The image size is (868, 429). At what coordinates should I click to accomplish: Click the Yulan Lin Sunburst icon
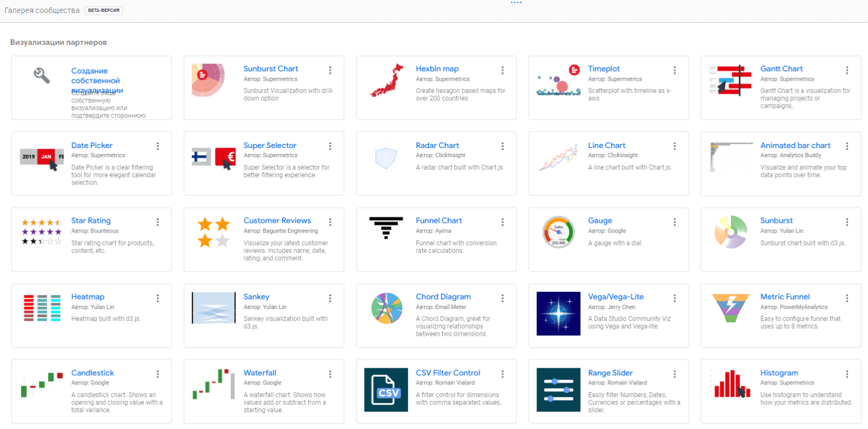tap(731, 232)
